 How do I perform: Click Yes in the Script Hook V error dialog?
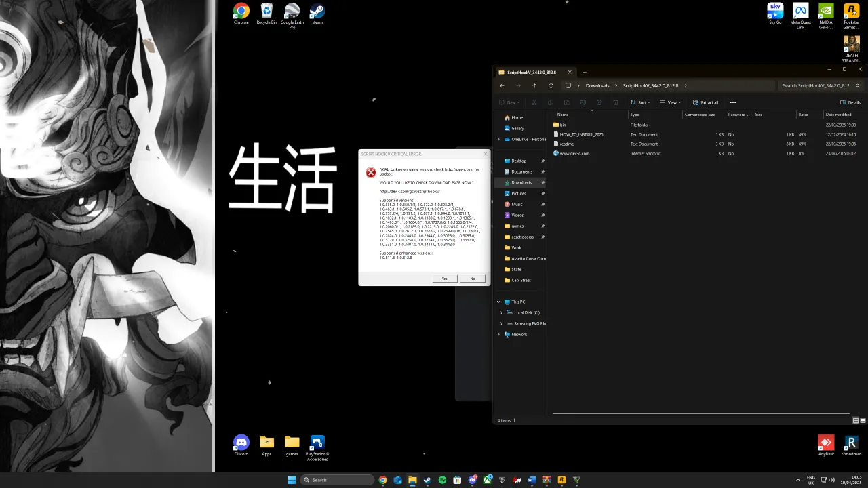point(444,279)
